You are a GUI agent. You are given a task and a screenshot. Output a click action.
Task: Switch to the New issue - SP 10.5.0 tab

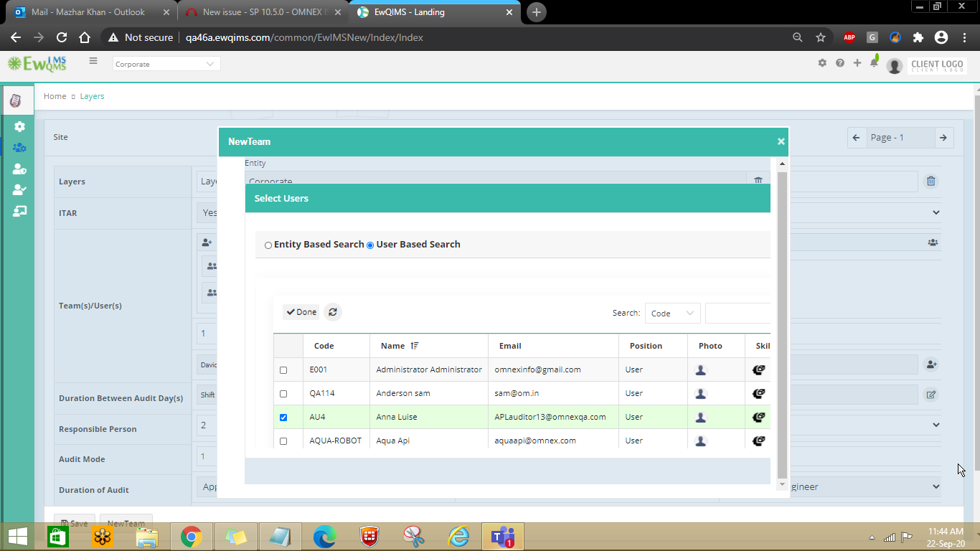click(x=263, y=12)
